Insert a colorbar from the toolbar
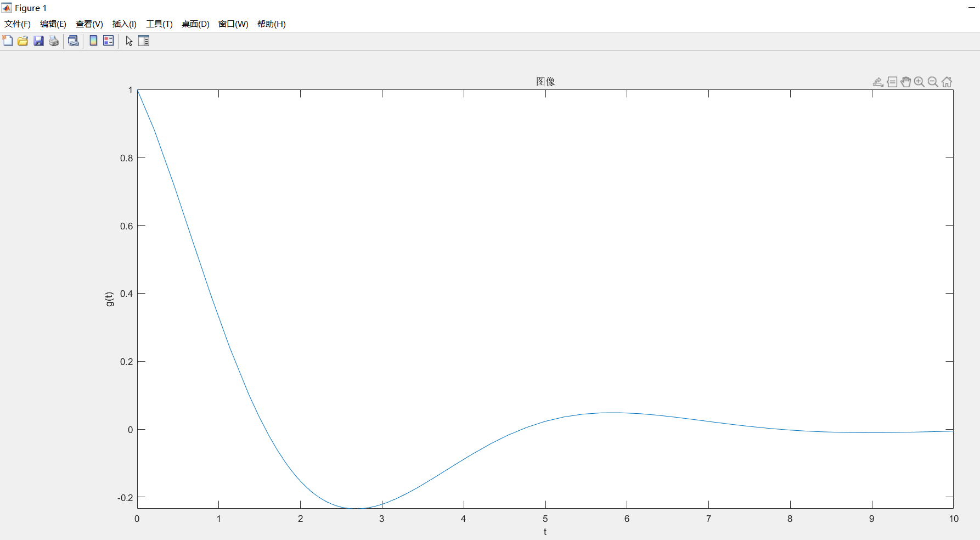This screenshot has height=540, width=980. point(93,41)
